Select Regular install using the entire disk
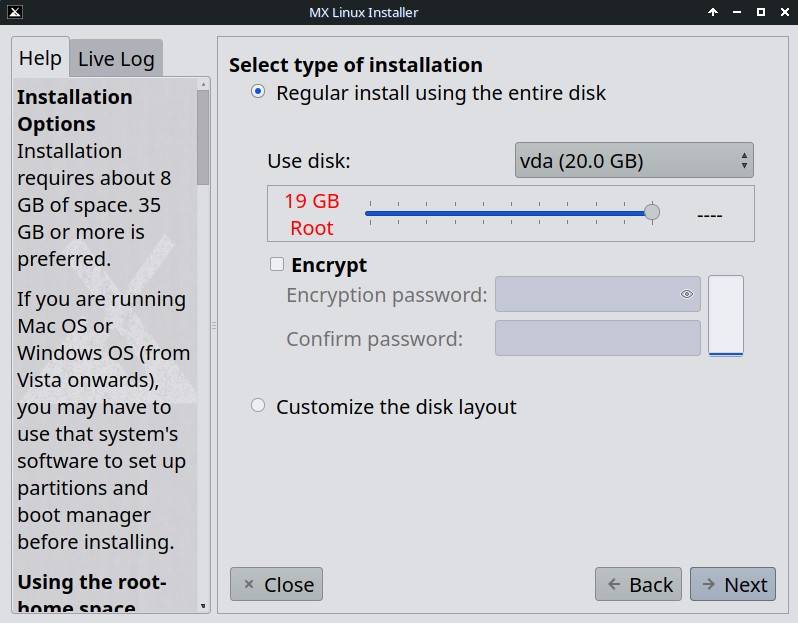The image size is (798, 623). pos(258,92)
